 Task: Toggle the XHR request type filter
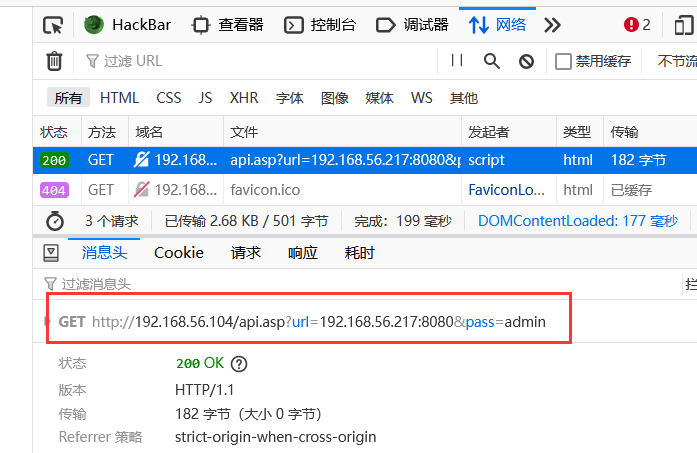243,98
